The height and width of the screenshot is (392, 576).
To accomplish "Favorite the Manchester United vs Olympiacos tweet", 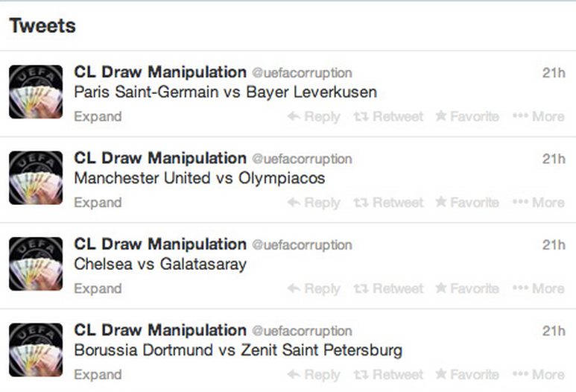I will click(467, 203).
